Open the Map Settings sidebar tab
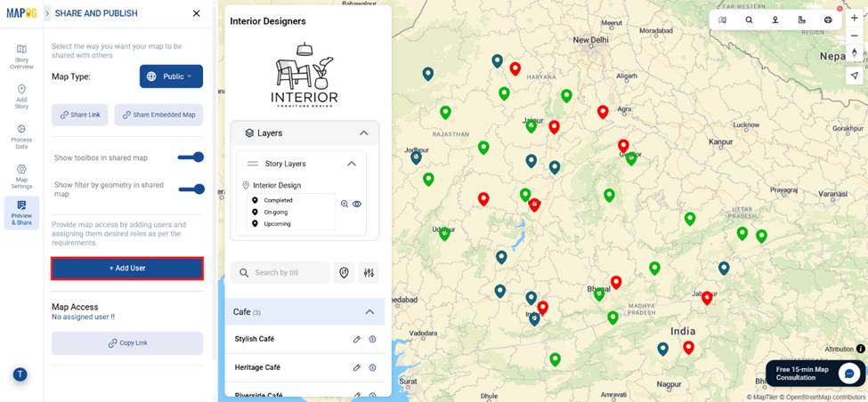The image size is (868, 402). [21, 175]
